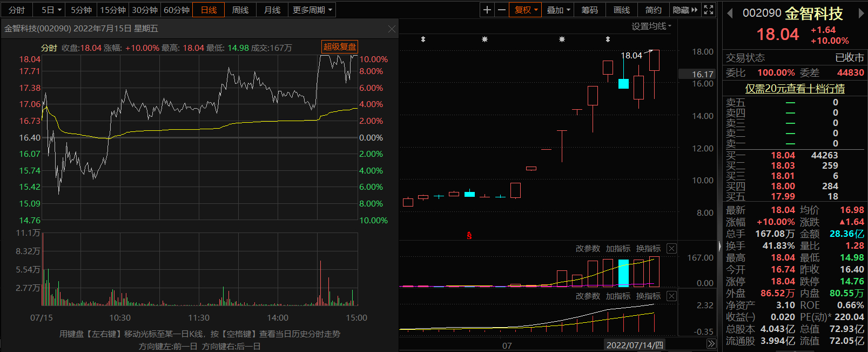Switch to the 15分钟 tab
The height and width of the screenshot is (352, 868).
113,10
